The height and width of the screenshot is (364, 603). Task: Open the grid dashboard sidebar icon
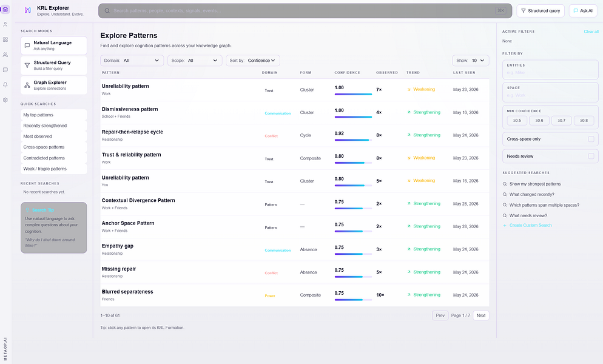[x=5, y=39]
